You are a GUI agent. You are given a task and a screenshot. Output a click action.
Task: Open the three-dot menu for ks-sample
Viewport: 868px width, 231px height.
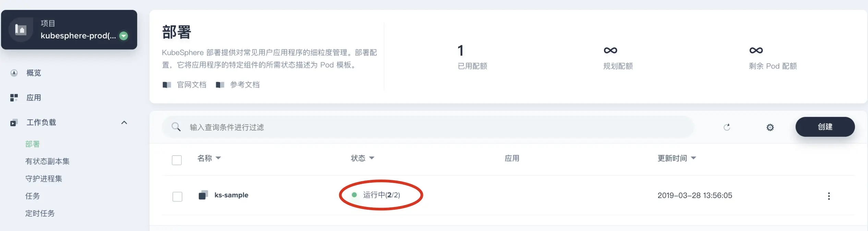point(829,196)
